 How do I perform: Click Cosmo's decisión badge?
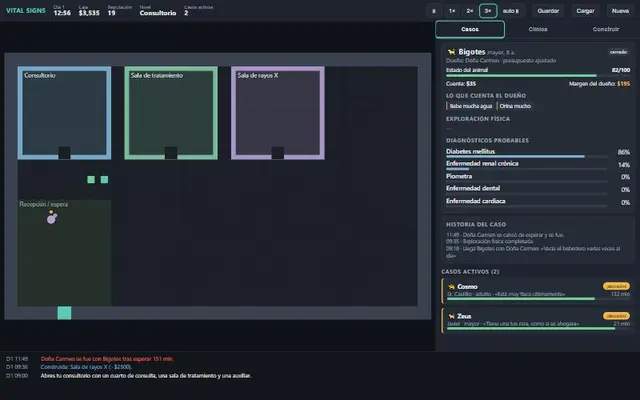pos(616,286)
